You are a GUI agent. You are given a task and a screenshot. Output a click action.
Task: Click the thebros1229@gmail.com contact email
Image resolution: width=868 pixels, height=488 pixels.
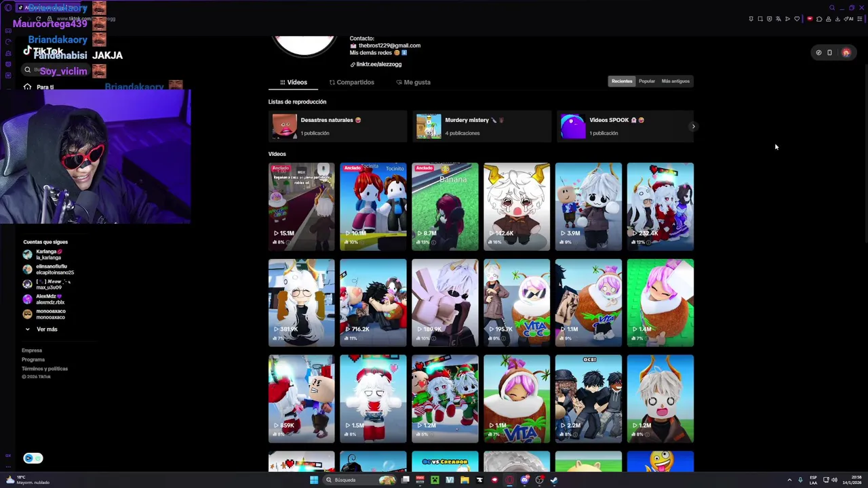389,45
